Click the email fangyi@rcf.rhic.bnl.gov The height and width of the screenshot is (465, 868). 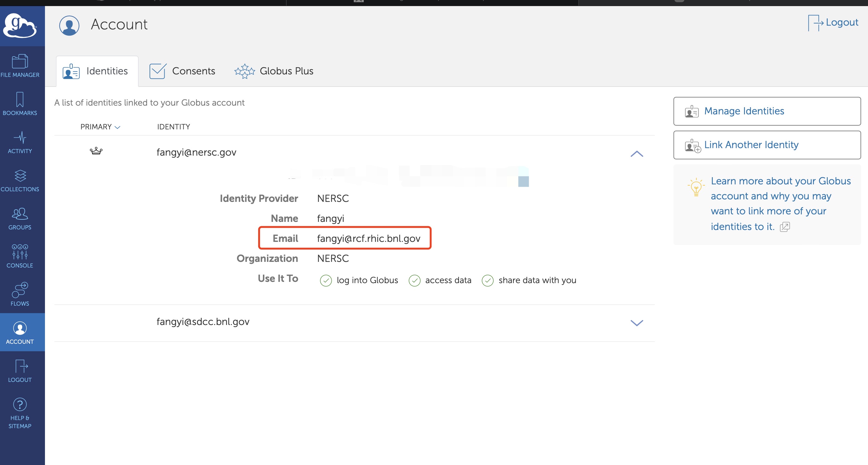click(369, 239)
